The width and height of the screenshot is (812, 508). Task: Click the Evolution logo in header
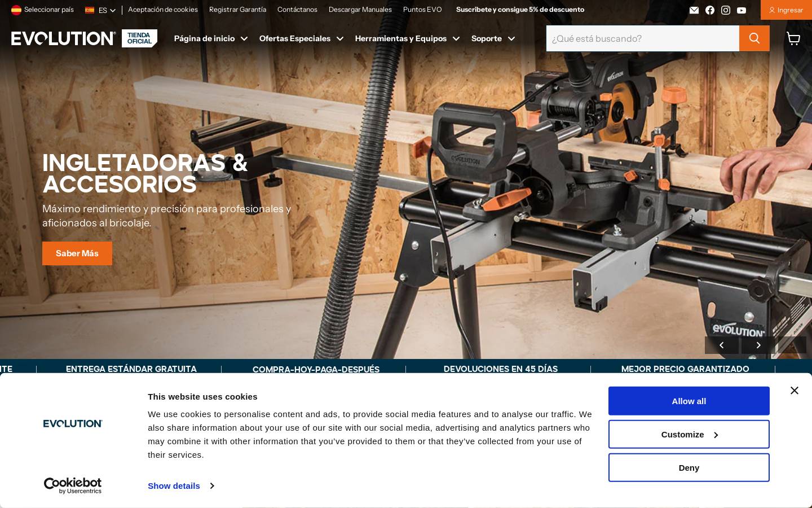point(63,38)
